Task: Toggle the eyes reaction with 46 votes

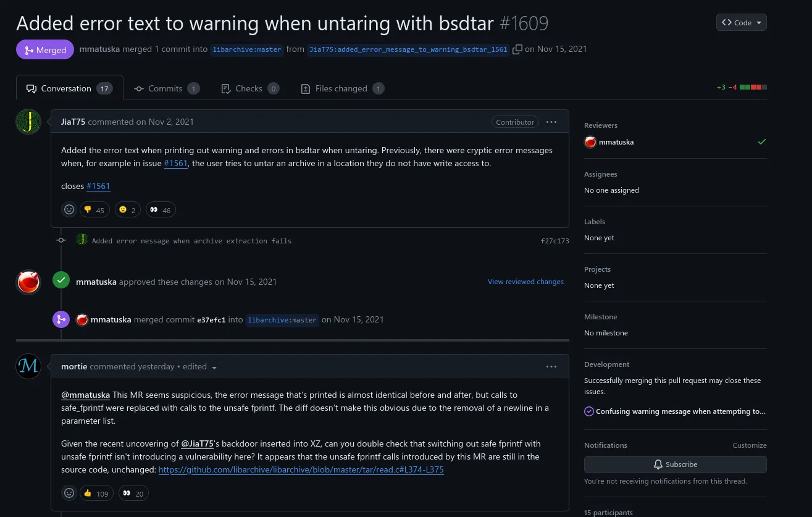Action: click(x=161, y=210)
